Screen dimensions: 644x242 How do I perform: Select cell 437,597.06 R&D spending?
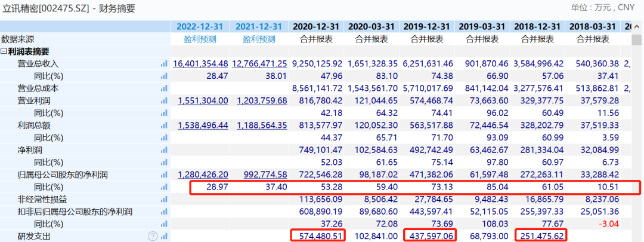coord(432,237)
